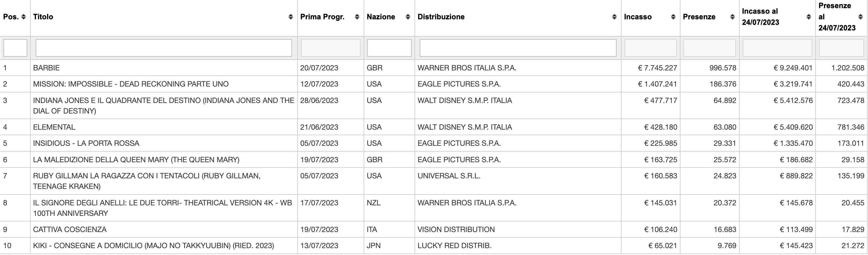The width and height of the screenshot is (868, 255).
Task: Click total incasso € 145.423
Action: tap(796, 246)
